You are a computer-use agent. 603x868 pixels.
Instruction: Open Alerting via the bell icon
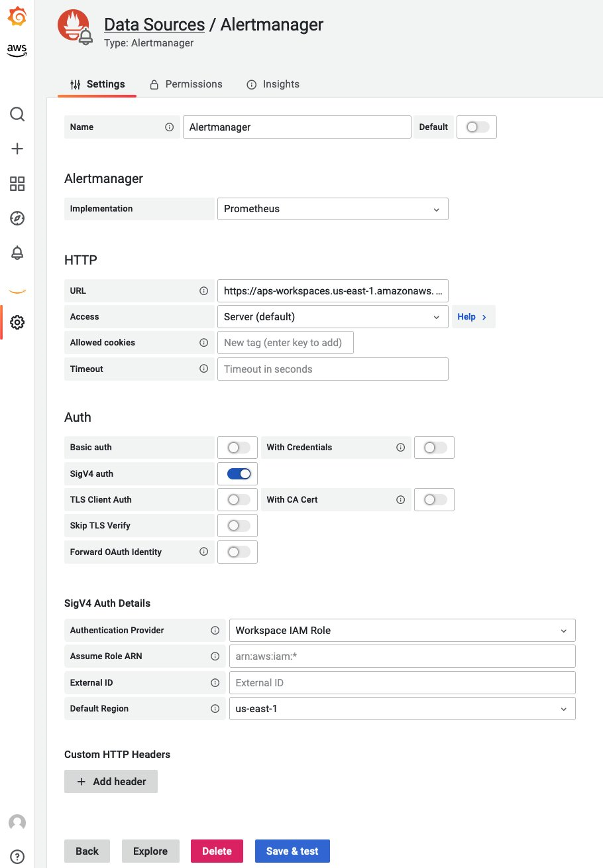pyautogui.click(x=17, y=253)
